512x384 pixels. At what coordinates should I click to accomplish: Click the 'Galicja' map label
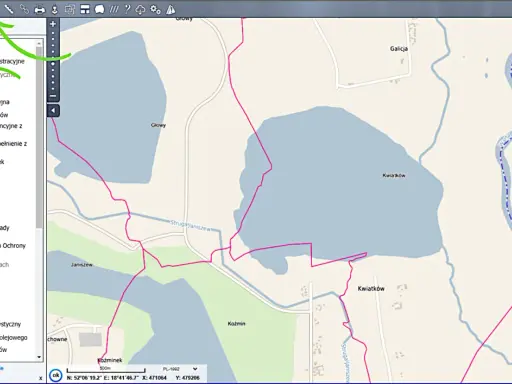(x=399, y=49)
